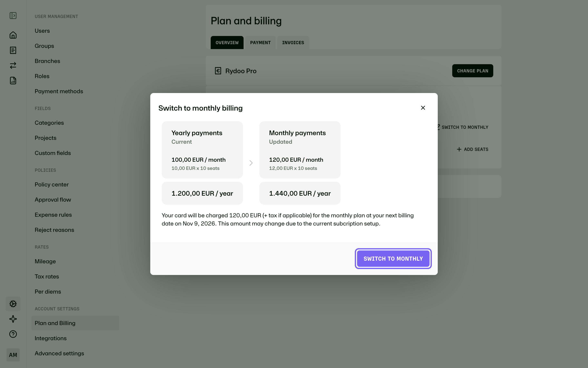This screenshot has height=368, width=588.
Task: Open the transactions arrows icon
Action: point(13,65)
